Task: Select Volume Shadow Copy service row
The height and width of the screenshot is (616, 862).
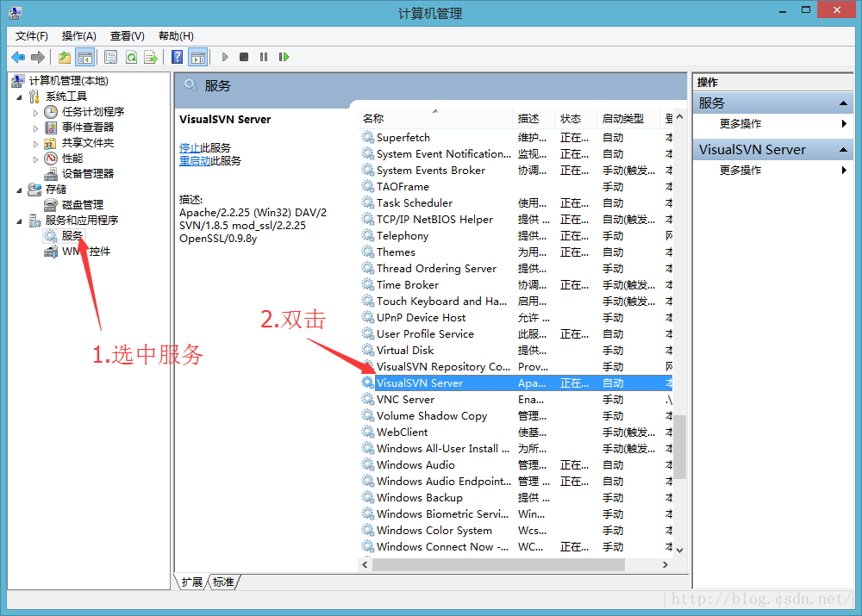Action: tap(516, 415)
